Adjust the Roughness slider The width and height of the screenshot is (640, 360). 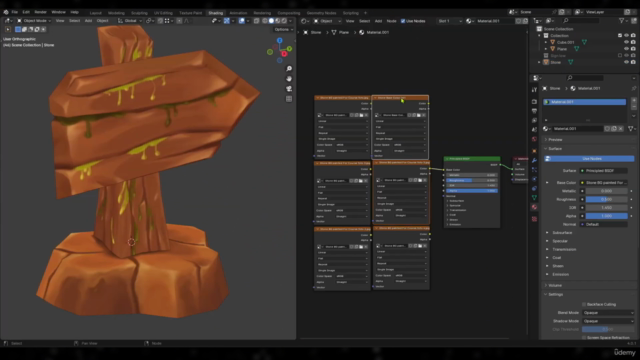pyautogui.click(x=607, y=199)
